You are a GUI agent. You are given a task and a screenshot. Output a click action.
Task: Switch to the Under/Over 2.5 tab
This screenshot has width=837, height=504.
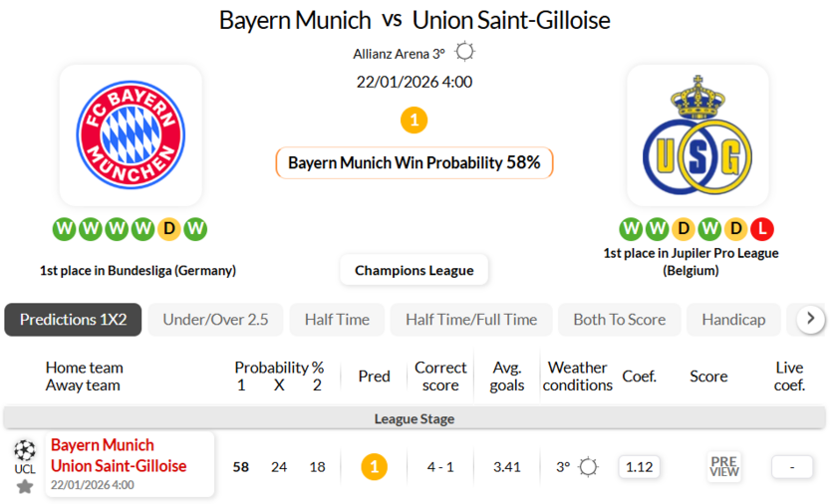pos(215,320)
